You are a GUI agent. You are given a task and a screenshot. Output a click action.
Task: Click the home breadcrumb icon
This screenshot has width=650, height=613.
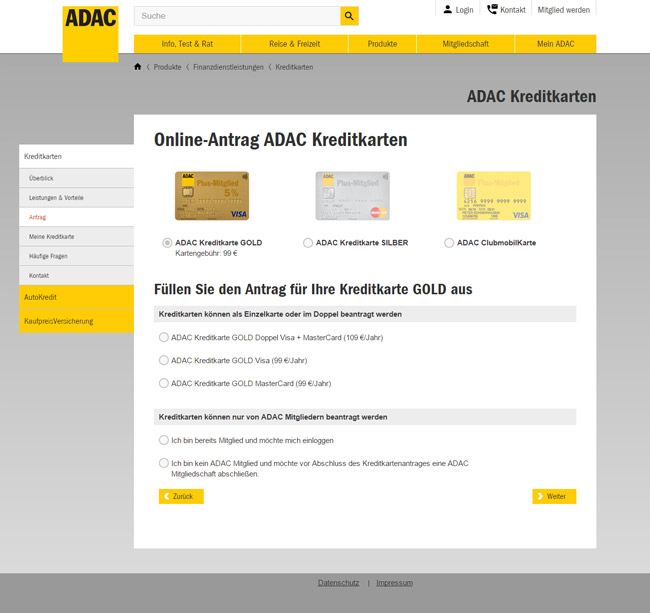(x=138, y=67)
